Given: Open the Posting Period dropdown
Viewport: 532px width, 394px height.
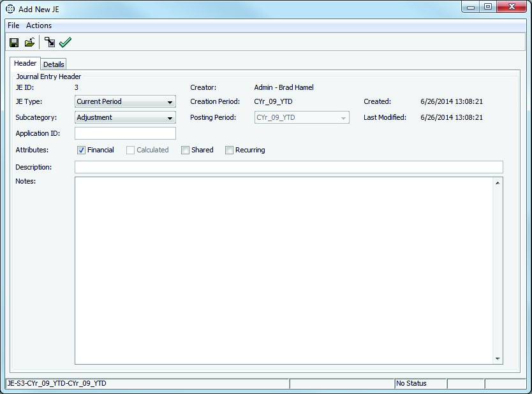Looking at the screenshot, I should [x=343, y=118].
